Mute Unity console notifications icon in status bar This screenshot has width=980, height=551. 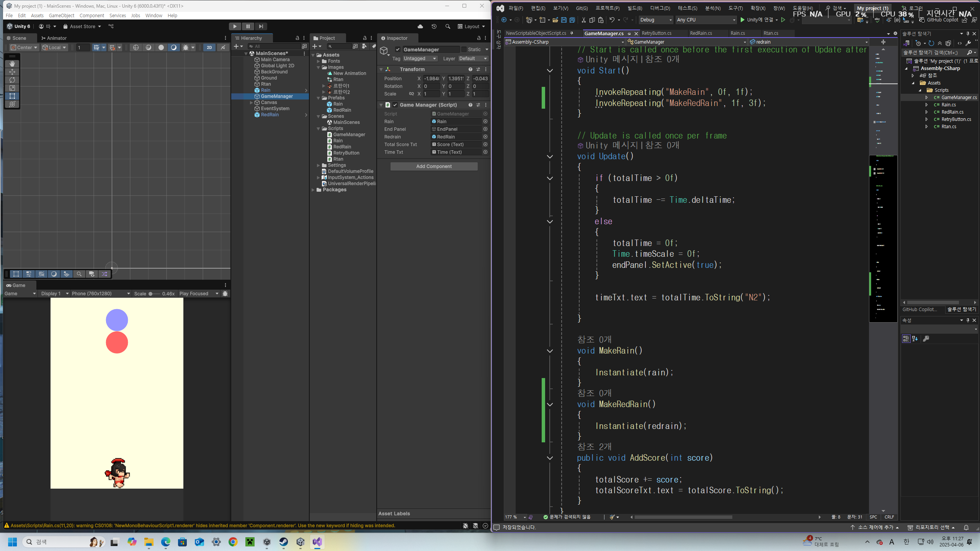click(465, 526)
